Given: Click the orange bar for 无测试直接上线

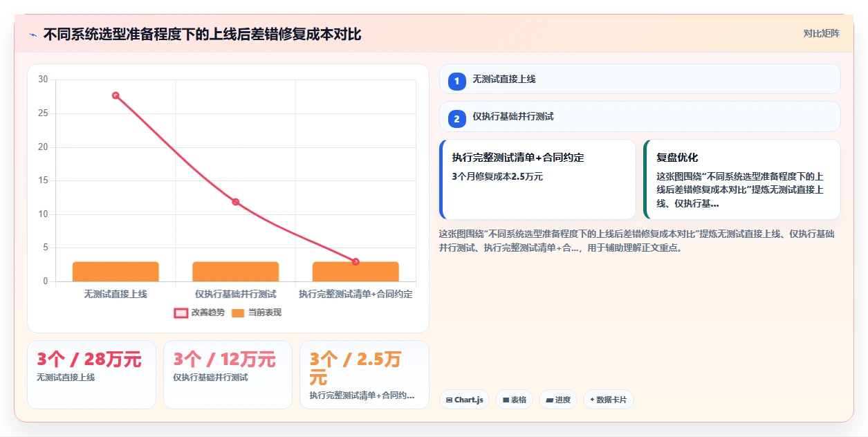Looking at the screenshot, I should (x=116, y=272).
